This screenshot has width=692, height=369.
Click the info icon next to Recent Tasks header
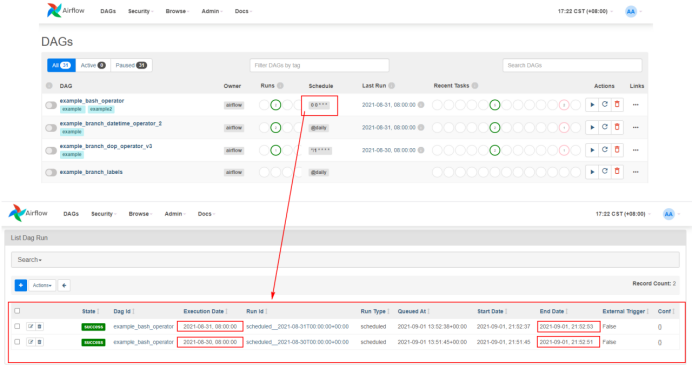click(x=475, y=86)
